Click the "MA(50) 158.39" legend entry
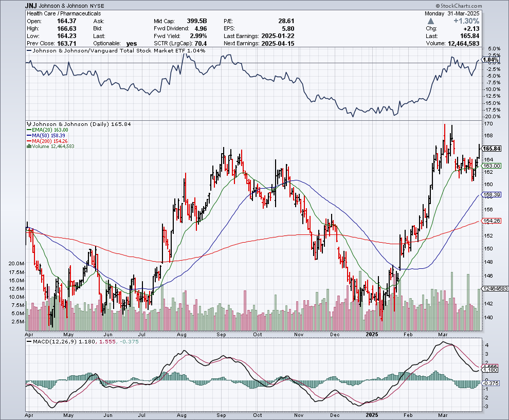 pos(46,135)
